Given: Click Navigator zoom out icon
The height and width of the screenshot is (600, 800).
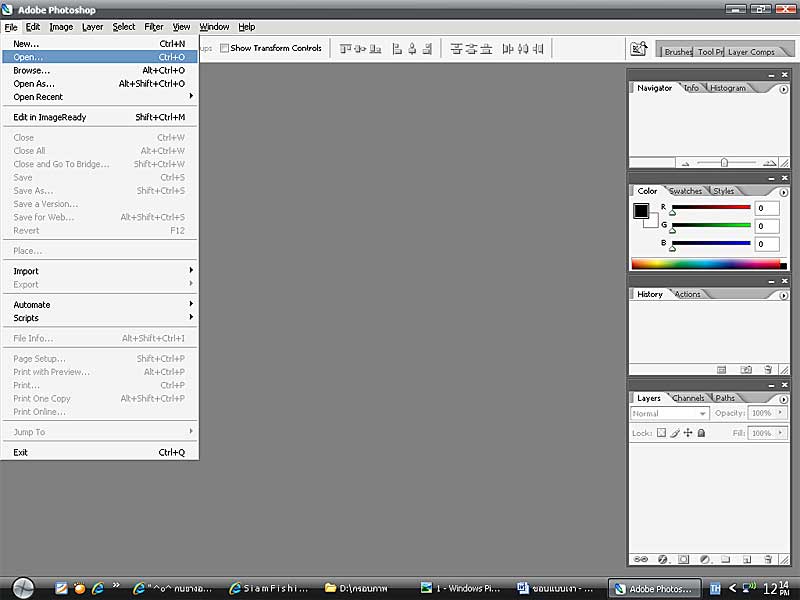Looking at the screenshot, I should coord(685,164).
